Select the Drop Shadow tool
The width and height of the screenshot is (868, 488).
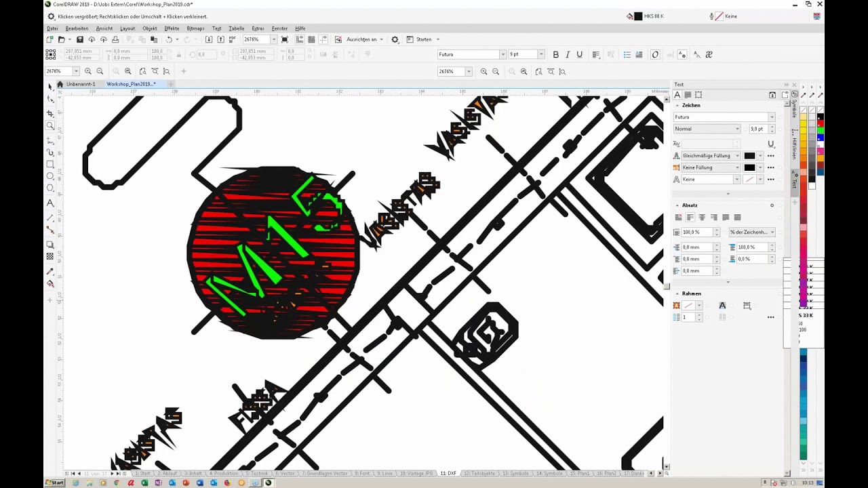[50, 244]
